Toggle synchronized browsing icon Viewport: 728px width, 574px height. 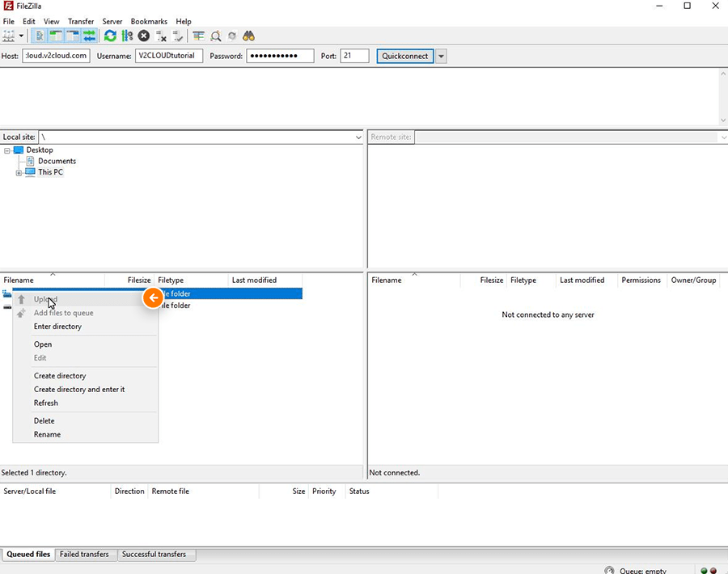(x=232, y=36)
